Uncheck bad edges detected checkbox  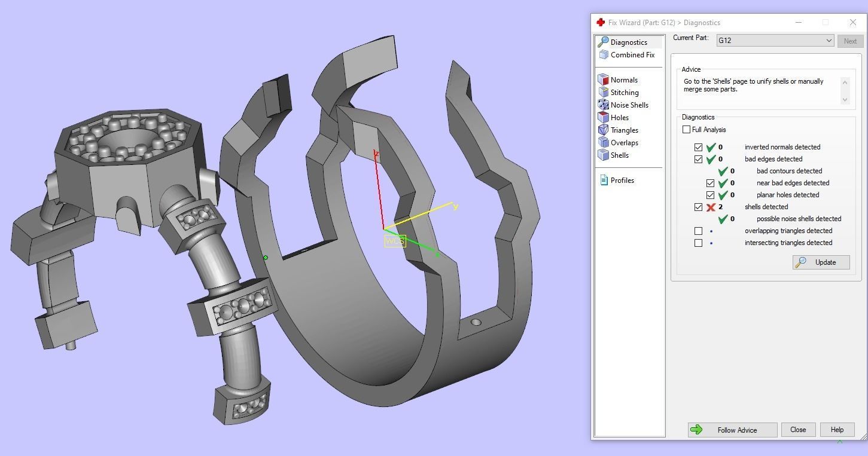(698, 159)
